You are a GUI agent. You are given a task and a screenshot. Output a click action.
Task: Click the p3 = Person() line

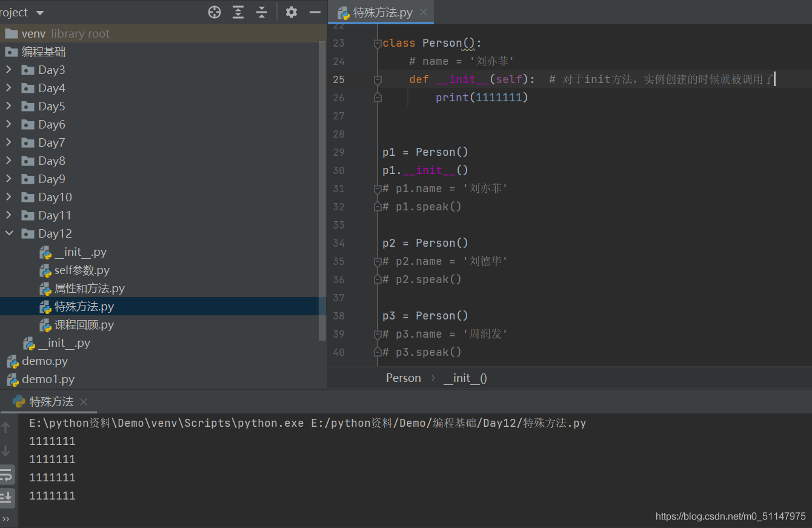425,316
